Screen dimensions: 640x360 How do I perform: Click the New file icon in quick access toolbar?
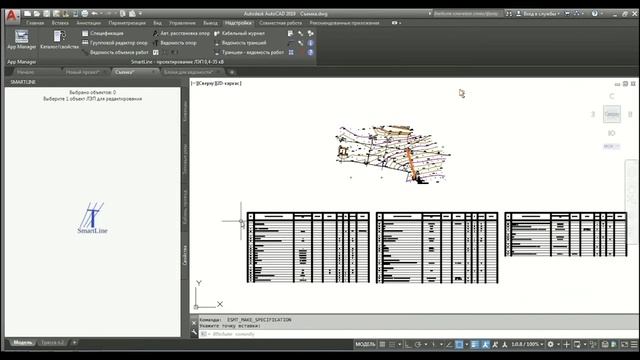click(27, 13)
